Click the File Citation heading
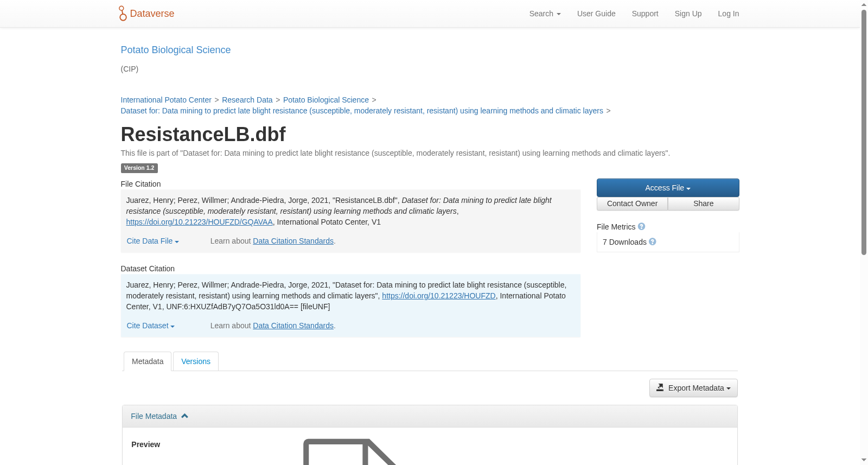This screenshot has width=868, height=465. click(x=141, y=184)
